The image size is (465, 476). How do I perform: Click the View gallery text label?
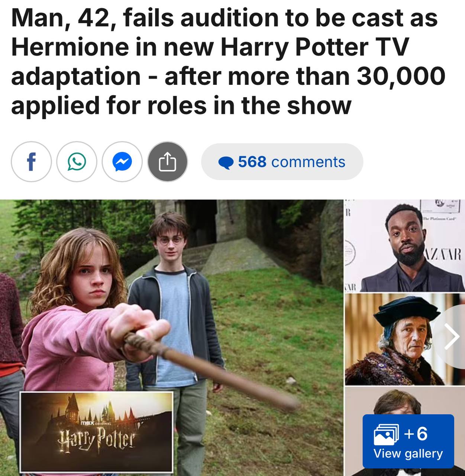click(408, 454)
